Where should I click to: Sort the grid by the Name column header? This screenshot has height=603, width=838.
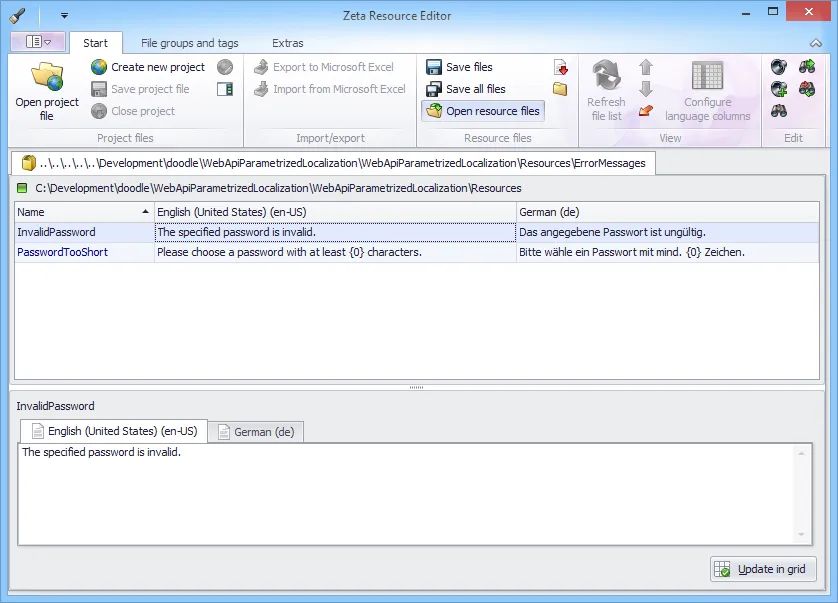80,212
